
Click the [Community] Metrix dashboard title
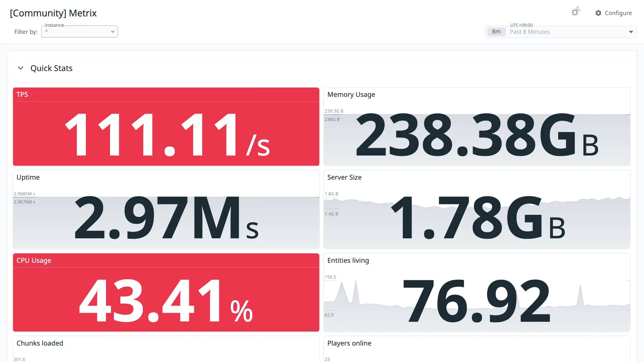click(x=53, y=13)
